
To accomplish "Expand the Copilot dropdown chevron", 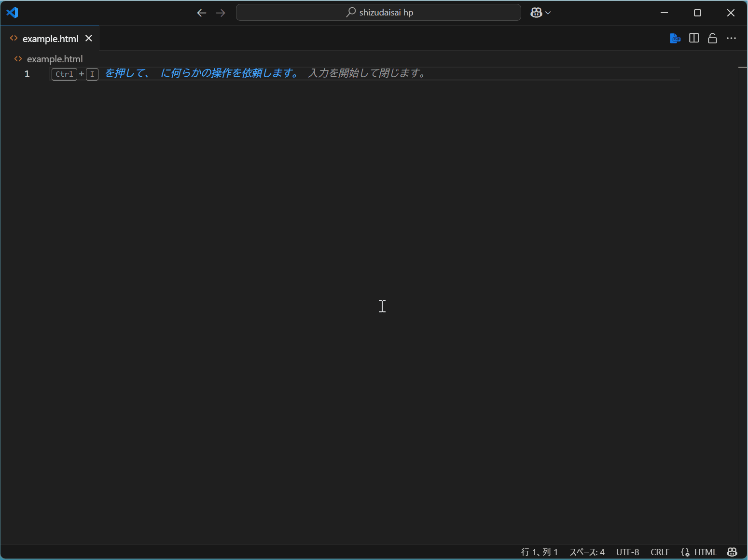I will click(x=548, y=13).
